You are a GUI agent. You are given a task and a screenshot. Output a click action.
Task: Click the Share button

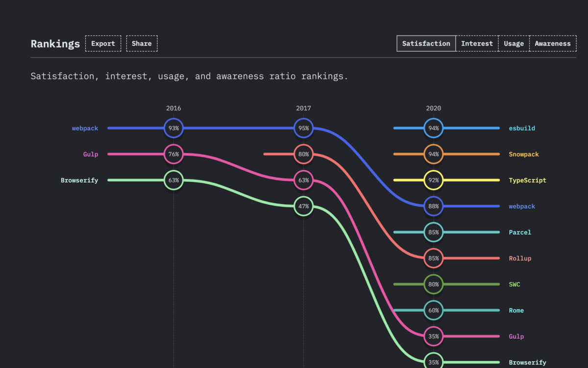(x=142, y=43)
